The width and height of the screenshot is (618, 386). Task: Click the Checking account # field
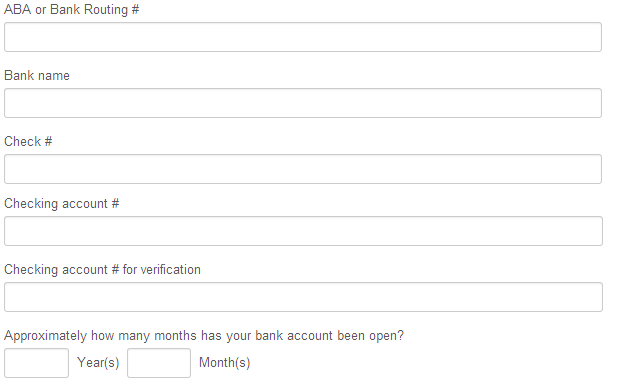303,231
